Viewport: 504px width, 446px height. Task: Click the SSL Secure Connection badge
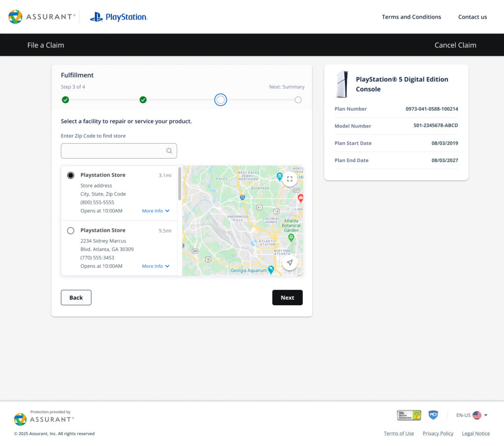point(409,415)
